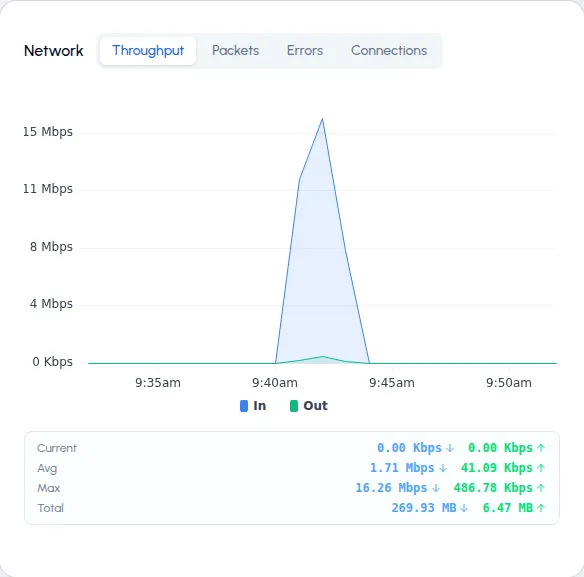Click the 9:35am time label

pyautogui.click(x=158, y=383)
